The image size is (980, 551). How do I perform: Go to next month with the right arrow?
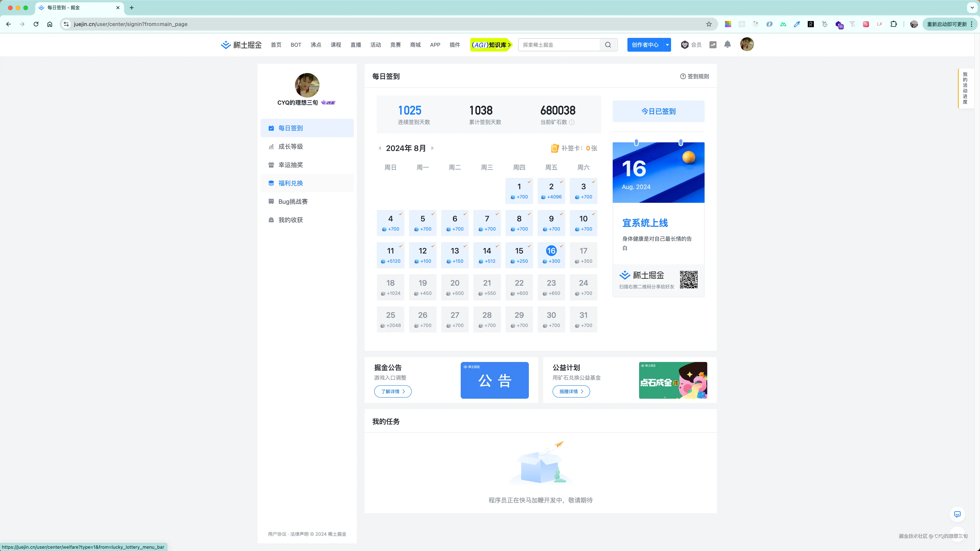[x=433, y=148]
